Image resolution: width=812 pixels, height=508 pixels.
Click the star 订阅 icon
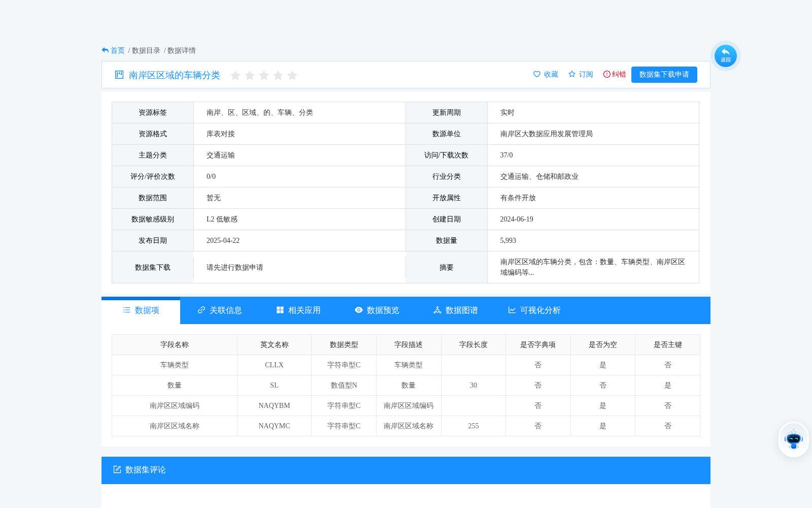tap(572, 74)
